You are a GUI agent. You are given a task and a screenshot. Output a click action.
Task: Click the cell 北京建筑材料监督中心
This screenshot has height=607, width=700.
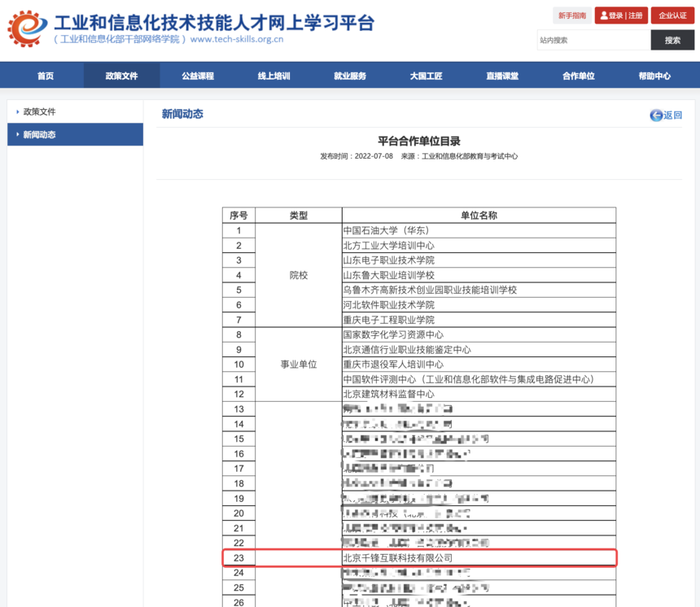coord(479,394)
